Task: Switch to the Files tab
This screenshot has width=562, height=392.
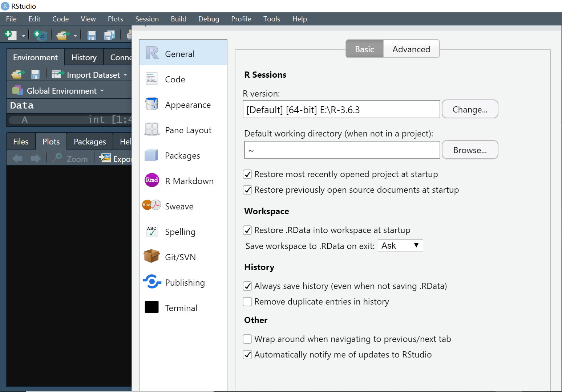Action: 21,142
